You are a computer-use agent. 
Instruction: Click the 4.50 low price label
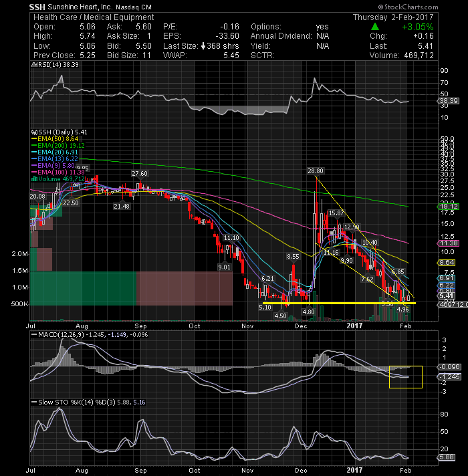280,316
